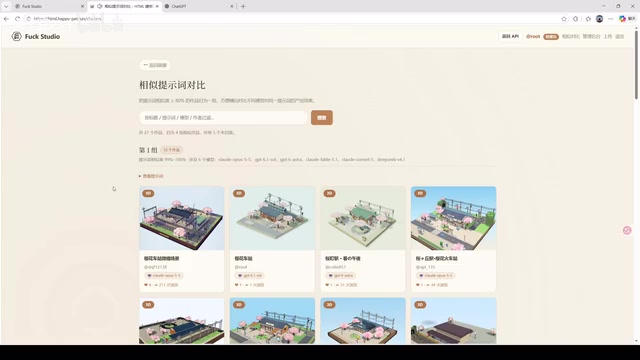Click the works-count badge beside Group 1
640x360 pixels.
tap(171, 150)
